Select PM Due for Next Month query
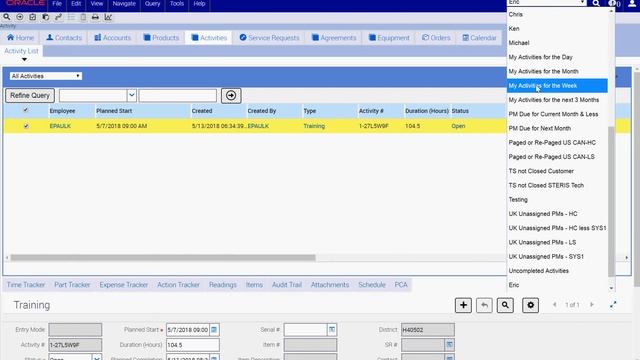The image size is (640, 360). (540, 128)
